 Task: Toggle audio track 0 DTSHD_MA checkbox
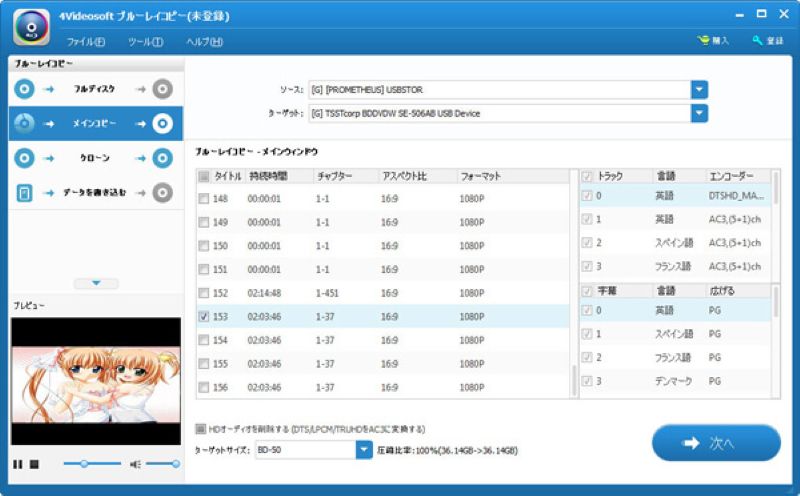pos(587,195)
